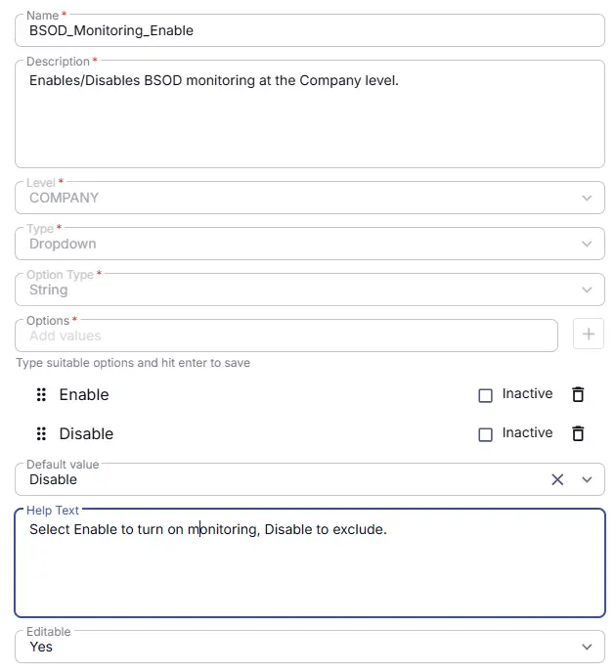Mark the Enable option as Inactive
The height and width of the screenshot is (672, 616).
click(x=485, y=395)
